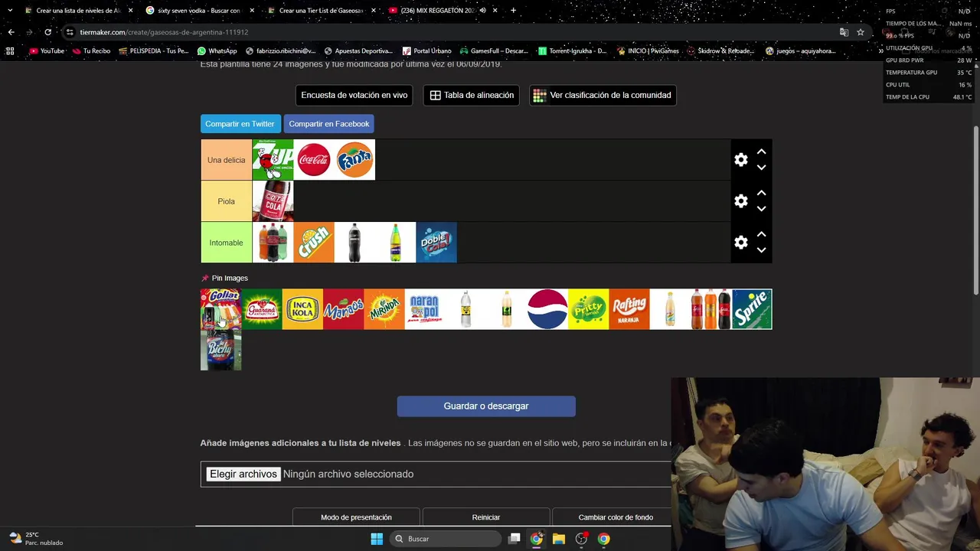Click the Reiniciar button
This screenshot has height=551, width=980.
pyautogui.click(x=486, y=517)
